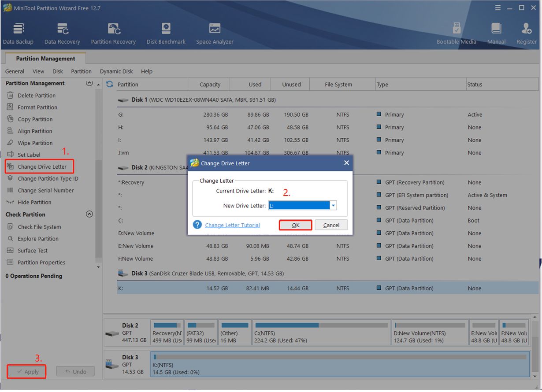Open the Change Letter Tutorial link
Screen dimensions: 542x392
(x=232, y=225)
